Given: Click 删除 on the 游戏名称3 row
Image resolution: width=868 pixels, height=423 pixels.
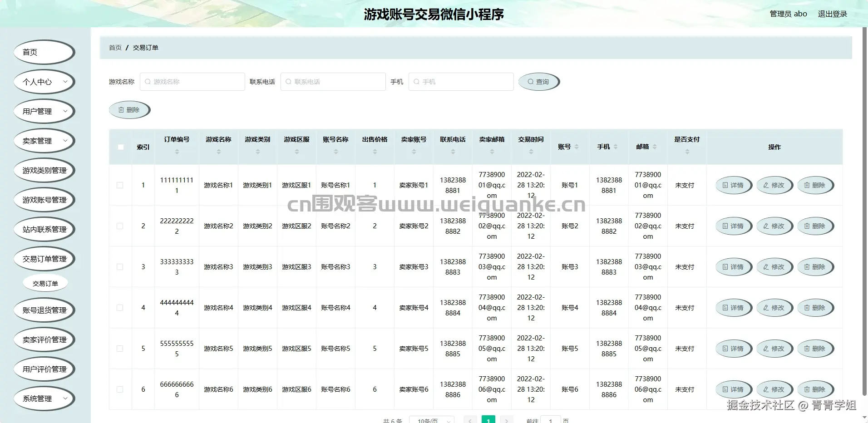Looking at the screenshot, I should [x=815, y=267].
